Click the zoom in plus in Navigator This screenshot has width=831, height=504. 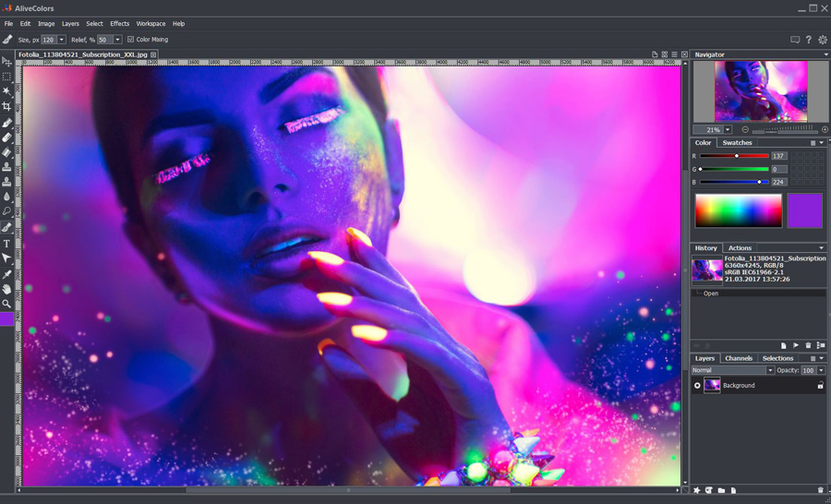point(825,130)
